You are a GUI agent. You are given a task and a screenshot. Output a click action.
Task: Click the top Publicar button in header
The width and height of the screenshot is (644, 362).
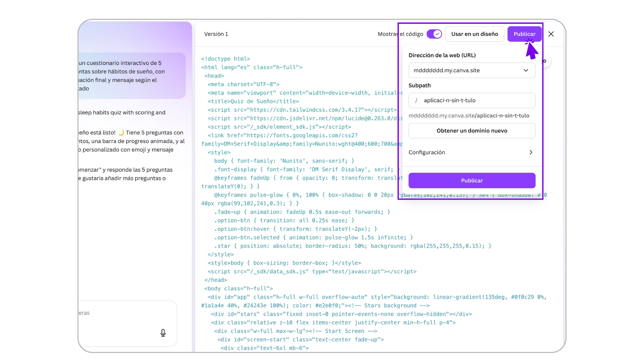[x=524, y=34]
